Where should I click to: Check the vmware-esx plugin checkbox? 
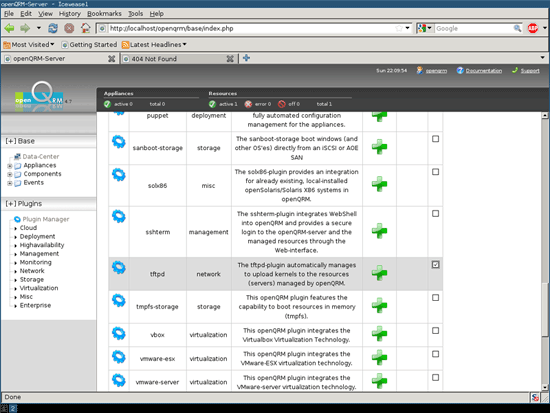pos(435,354)
